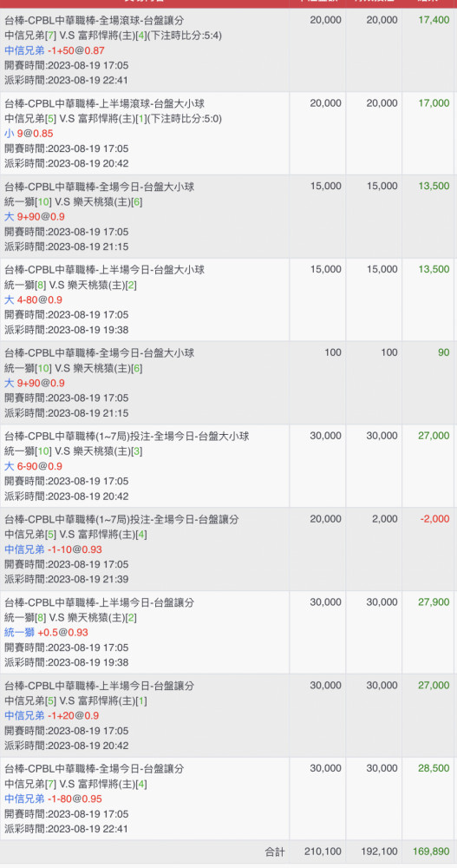Click the total 169,890 in 合計 row
This screenshot has height=868, width=457.
[x=432, y=852]
